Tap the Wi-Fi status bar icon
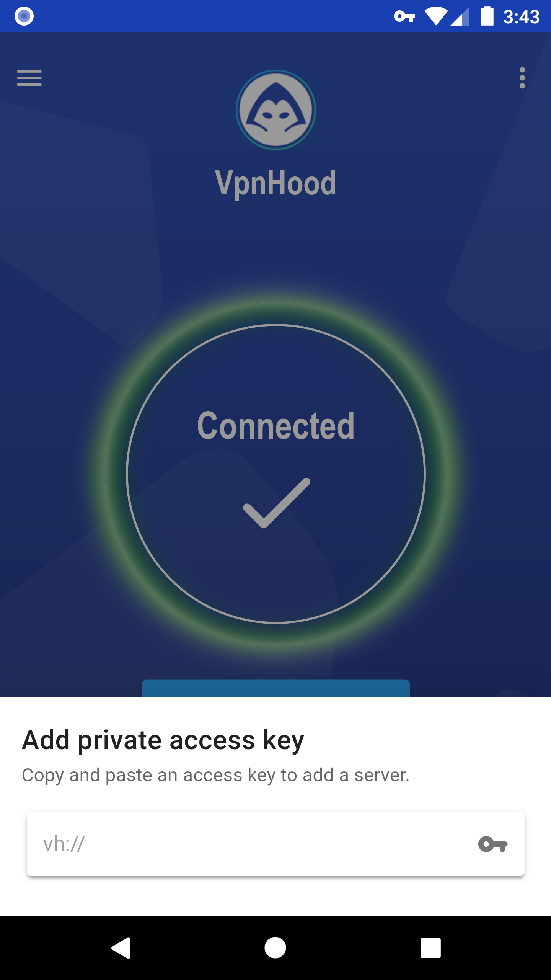Image resolution: width=551 pixels, height=980 pixels. (436, 16)
